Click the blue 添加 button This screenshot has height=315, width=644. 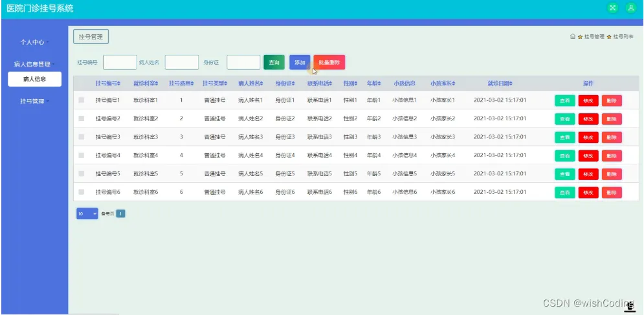click(x=300, y=63)
